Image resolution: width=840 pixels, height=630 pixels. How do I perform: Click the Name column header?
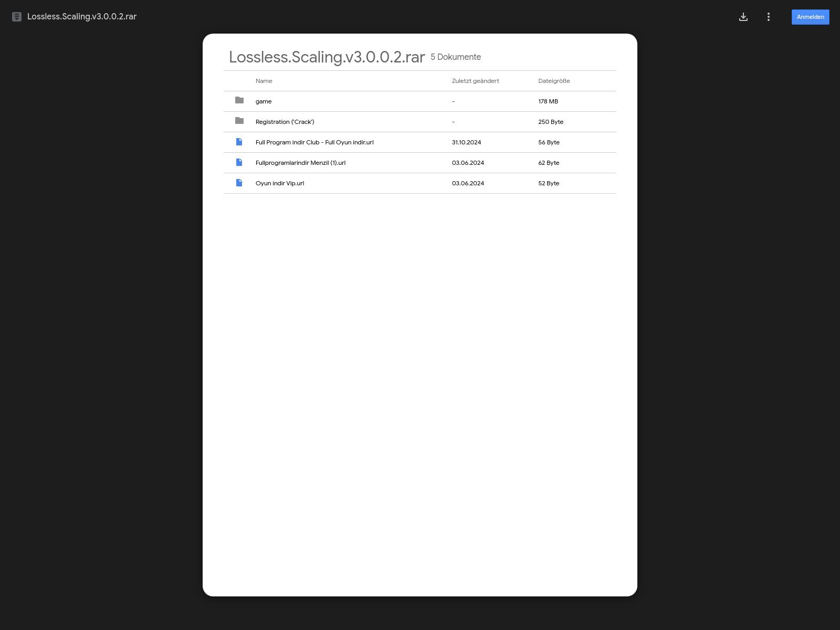tap(264, 81)
